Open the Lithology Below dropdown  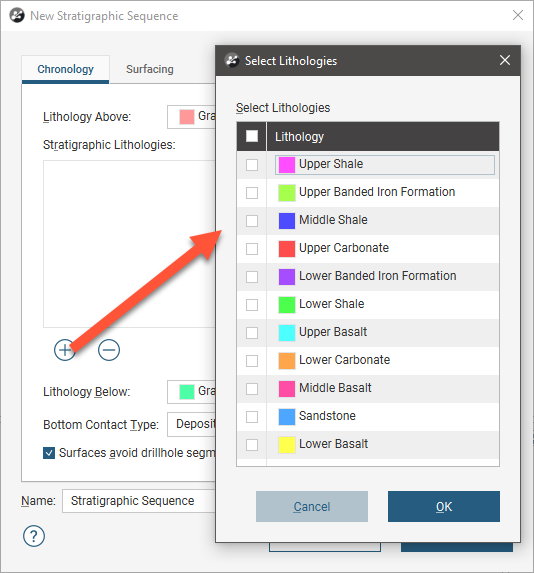coord(191,392)
